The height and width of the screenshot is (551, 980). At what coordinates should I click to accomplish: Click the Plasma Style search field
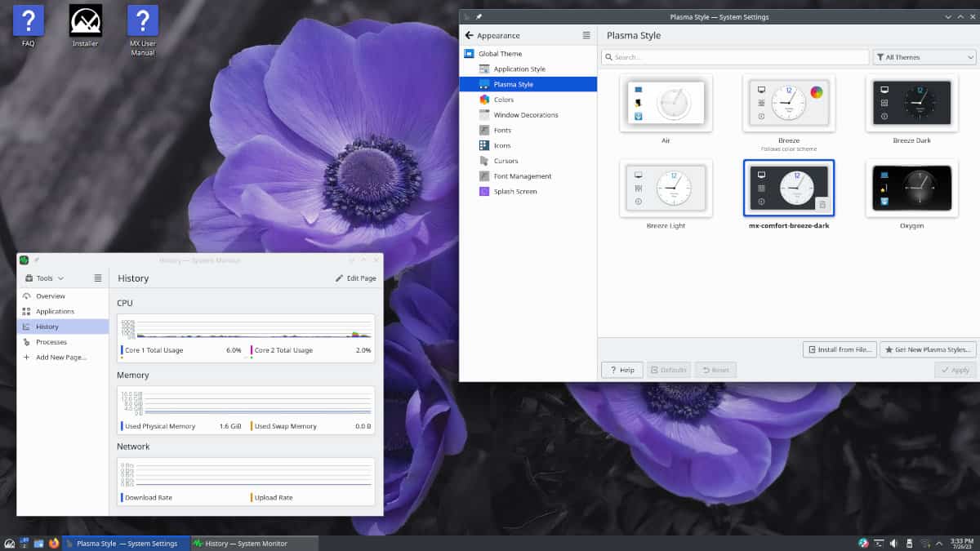point(735,57)
